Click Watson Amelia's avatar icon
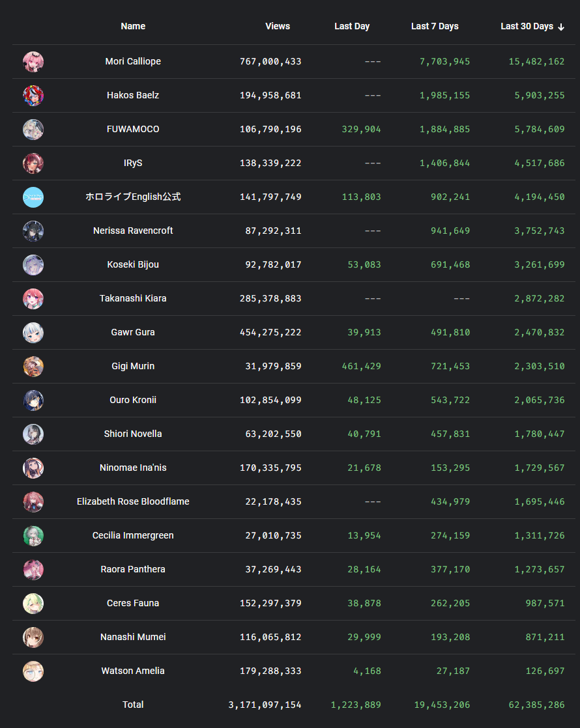The width and height of the screenshot is (580, 728). pos(33,671)
